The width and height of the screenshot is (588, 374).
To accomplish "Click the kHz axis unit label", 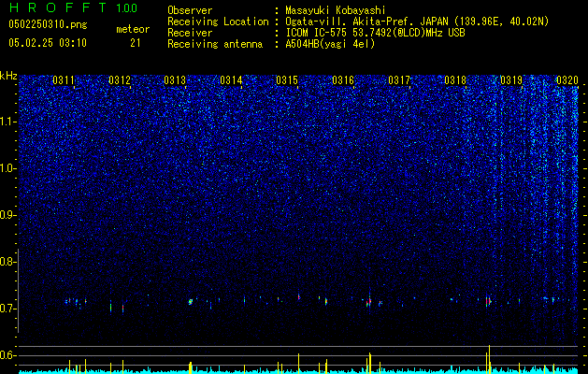I will (8, 76).
